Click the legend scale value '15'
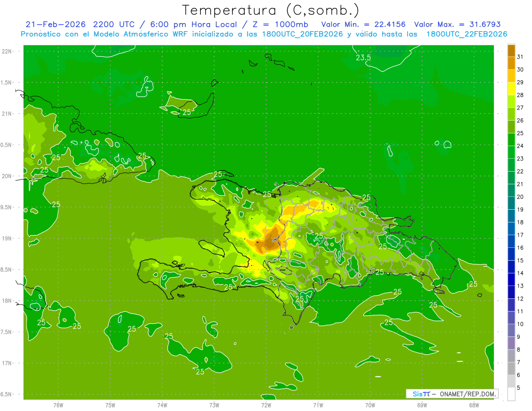The height and width of the screenshot is (411, 532). tap(520, 260)
